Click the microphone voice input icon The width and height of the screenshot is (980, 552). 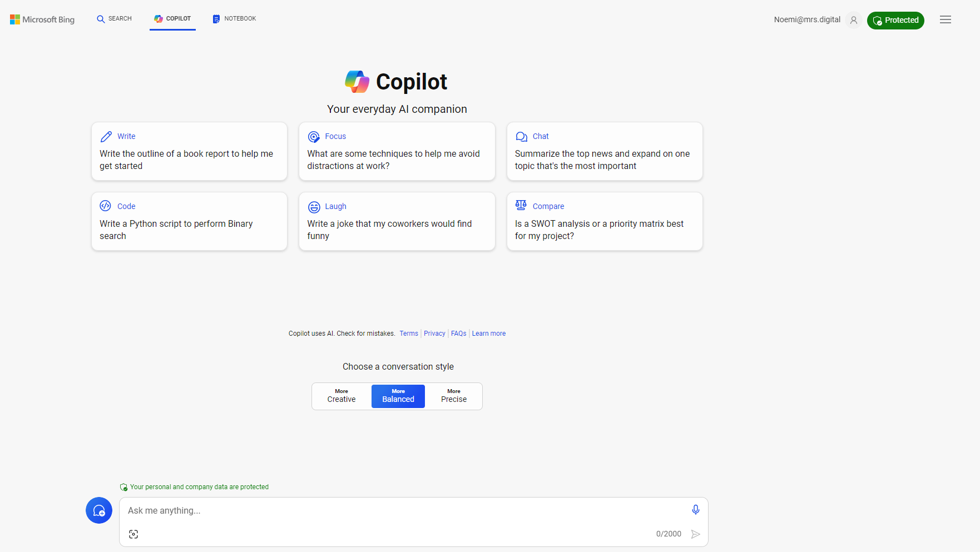695,510
